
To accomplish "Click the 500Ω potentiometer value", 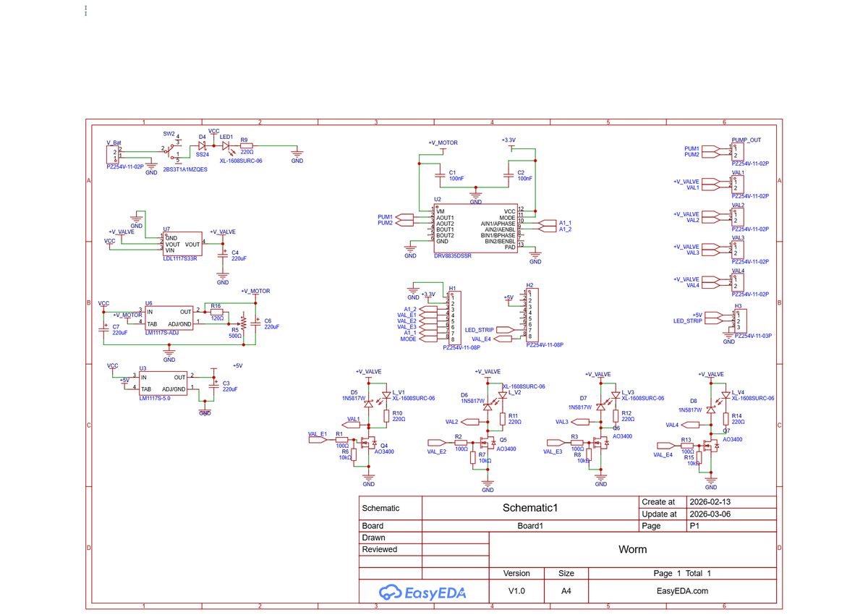I will (x=235, y=336).
